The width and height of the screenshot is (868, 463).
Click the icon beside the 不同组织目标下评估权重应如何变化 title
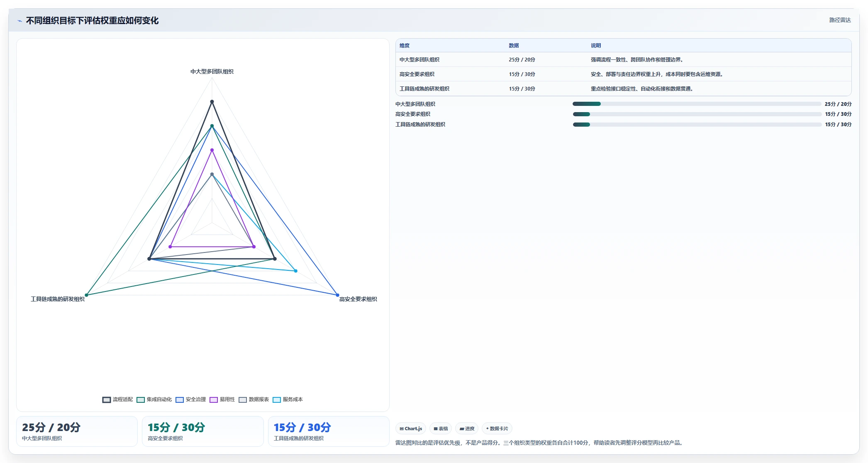(20, 21)
